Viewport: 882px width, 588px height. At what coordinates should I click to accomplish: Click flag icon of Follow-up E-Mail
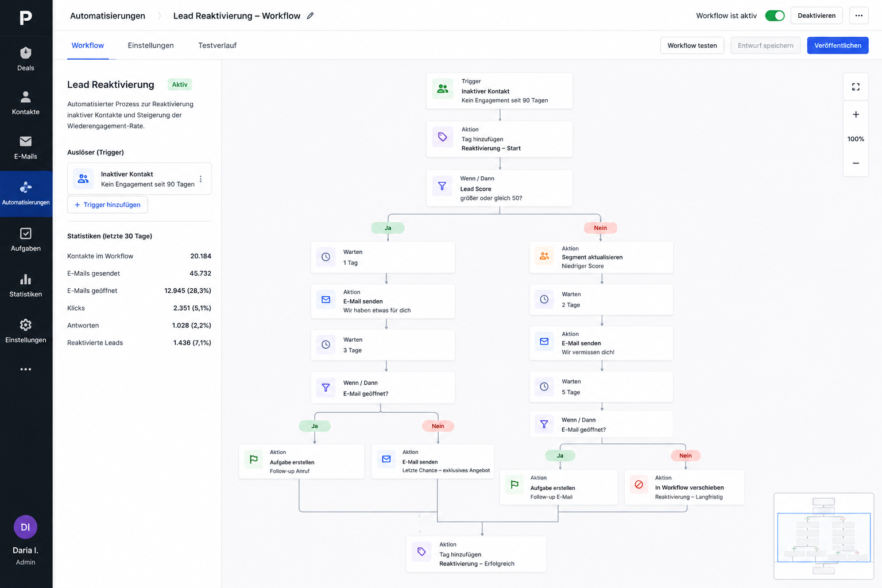[514, 485]
